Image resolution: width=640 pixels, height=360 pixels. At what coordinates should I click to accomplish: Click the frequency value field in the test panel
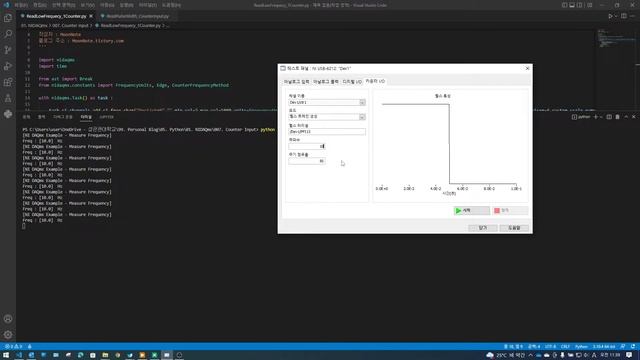(x=307, y=146)
